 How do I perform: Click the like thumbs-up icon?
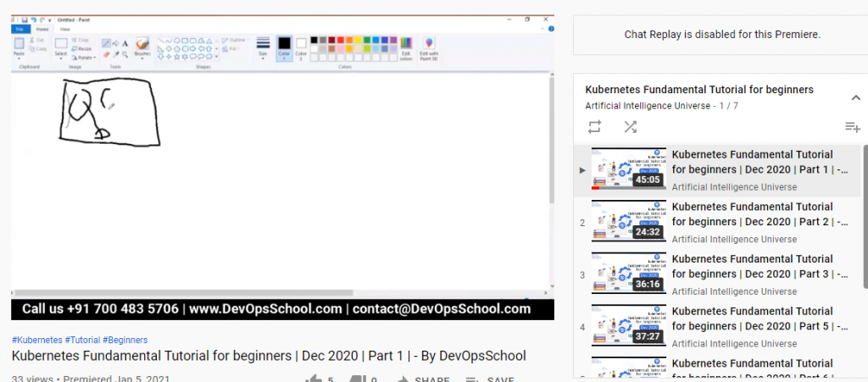tap(314, 379)
